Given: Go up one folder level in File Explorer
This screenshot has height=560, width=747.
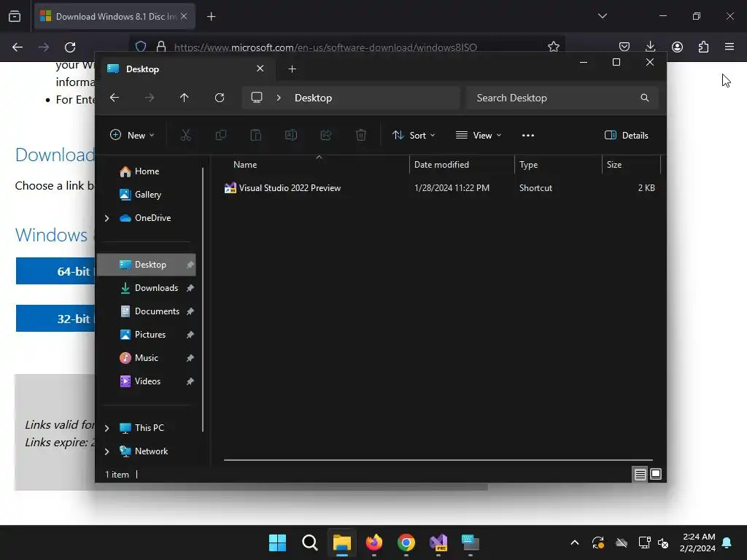Looking at the screenshot, I should (x=185, y=98).
